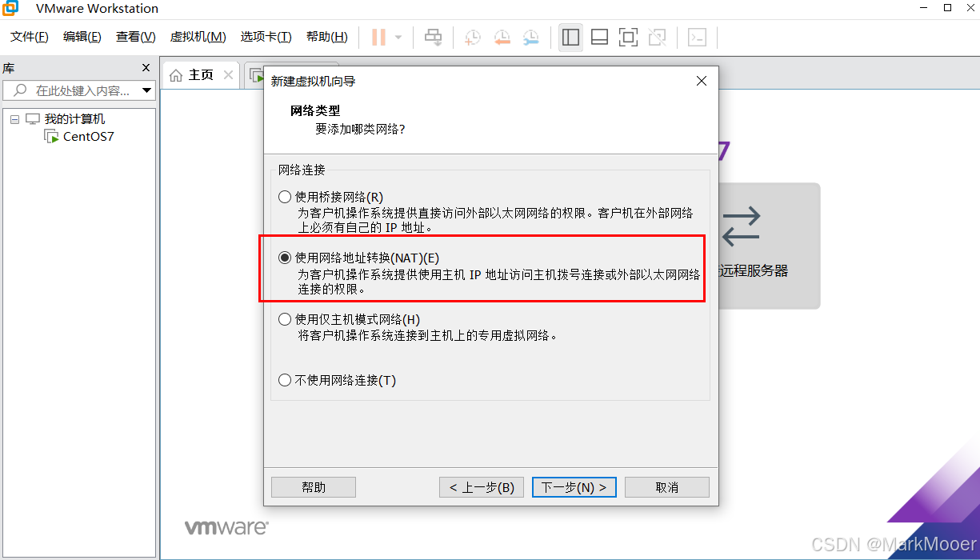Select 使用桥接网络(R) radio button
Image resolution: width=980 pixels, height=560 pixels.
pos(285,197)
